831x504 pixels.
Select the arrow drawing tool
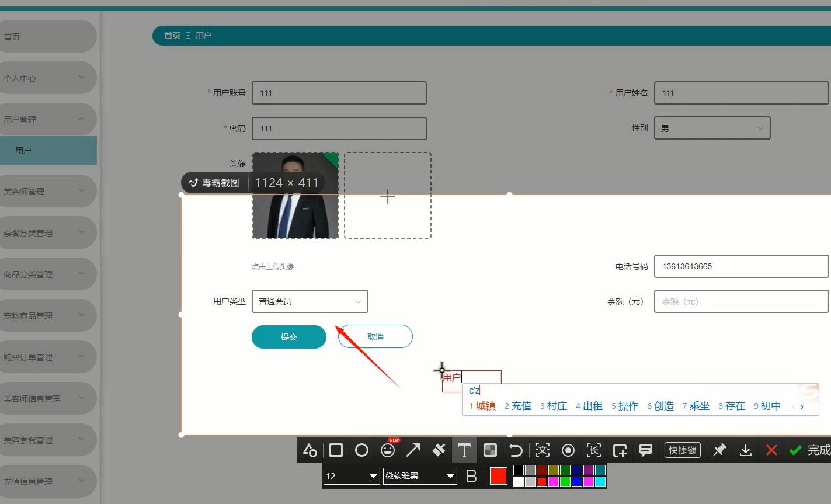pos(413,450)
